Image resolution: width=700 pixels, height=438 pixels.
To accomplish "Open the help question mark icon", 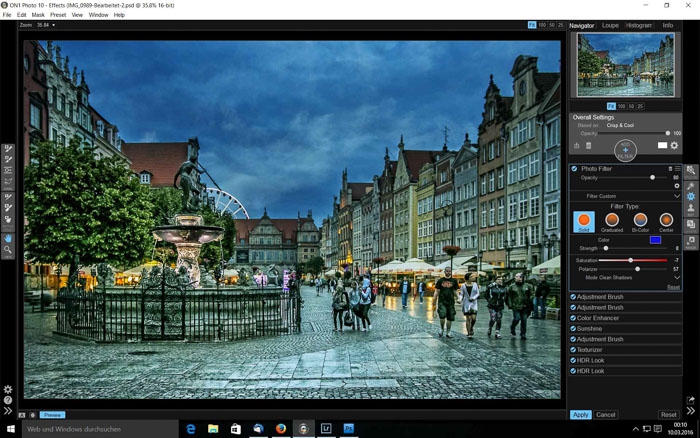I will pos(8,400).
